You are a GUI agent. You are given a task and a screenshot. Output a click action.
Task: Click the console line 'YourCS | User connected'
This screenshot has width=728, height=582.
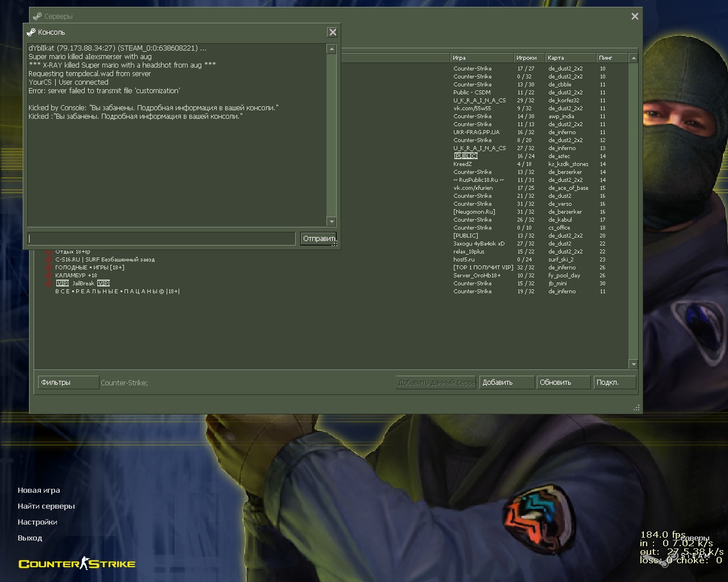coord(68,82)
